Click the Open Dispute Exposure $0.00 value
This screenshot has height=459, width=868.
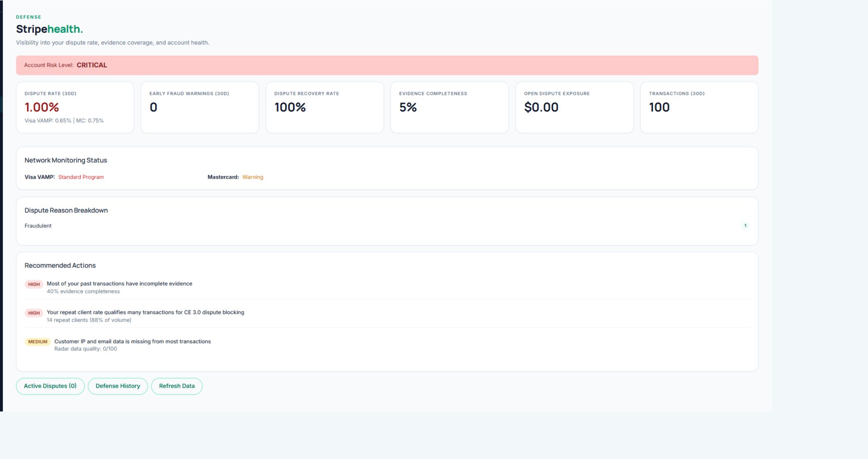pos(541,107)
